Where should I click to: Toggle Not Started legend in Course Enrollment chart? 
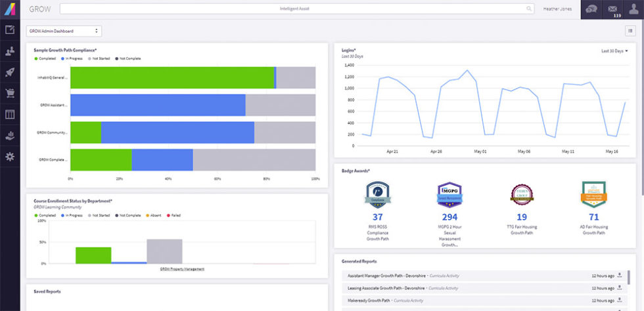coord(99,215)
